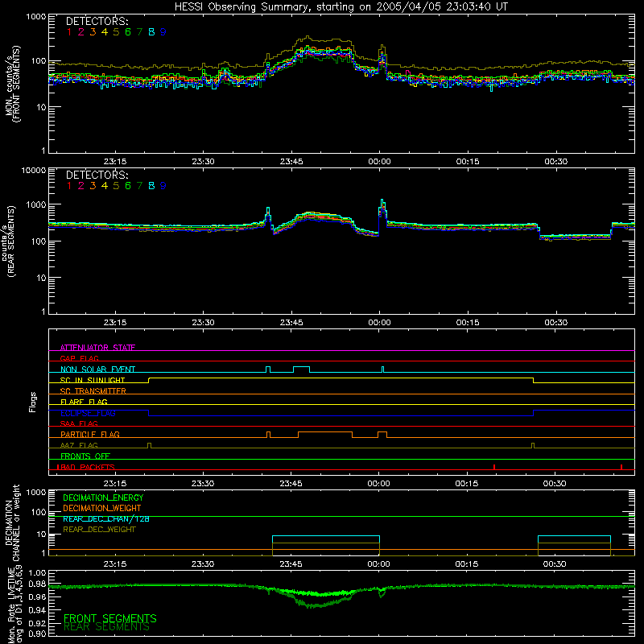Click 23:30 tick label under rear segments plot
The height and width of the screenshot is (644, 644).
204,323
